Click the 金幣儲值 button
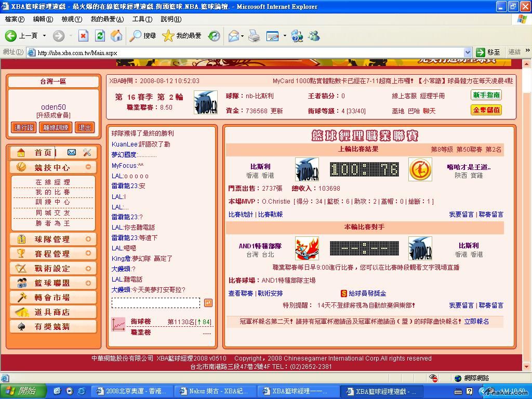The image size is (532, 399). tap(486, 110)
